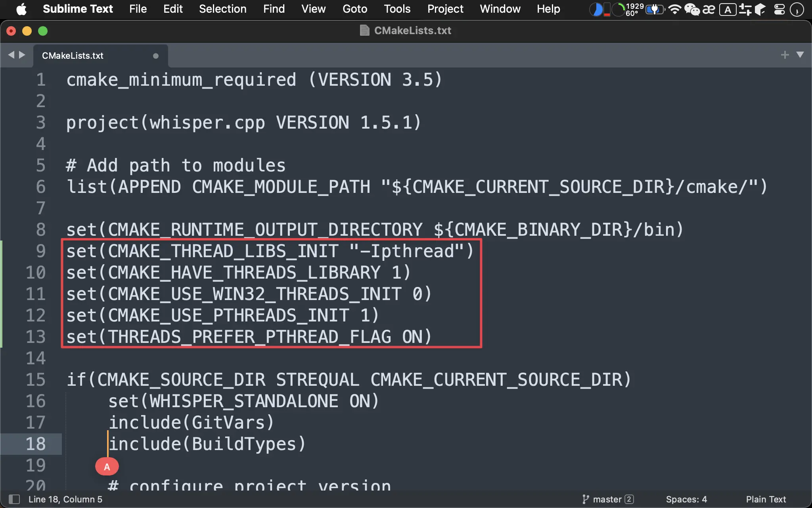The width and height of the screenshot is (812, 508).
Task: Toggle the side bar from status bar icon
Action: 14,499
